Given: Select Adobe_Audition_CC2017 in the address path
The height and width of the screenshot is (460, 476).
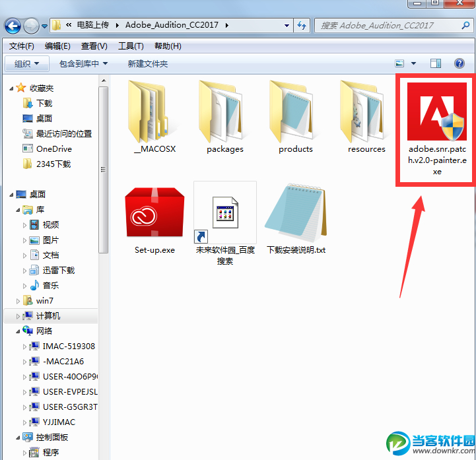Looking at the screenshot, I should tap(172, 25).
